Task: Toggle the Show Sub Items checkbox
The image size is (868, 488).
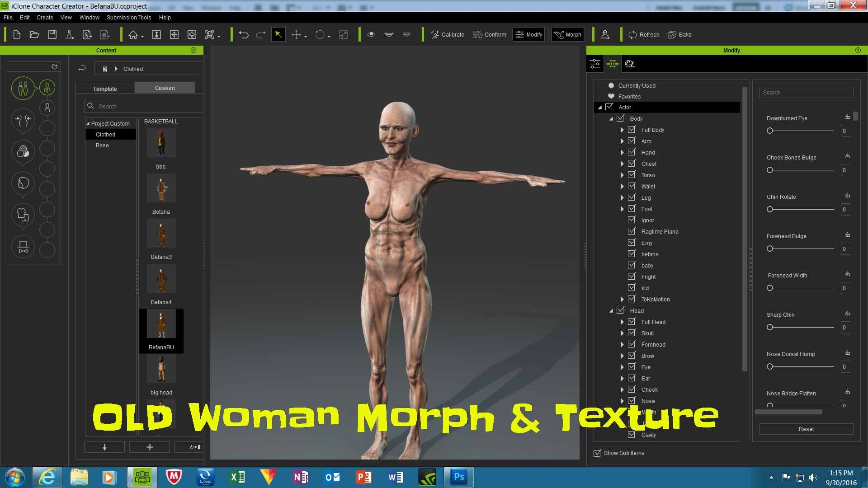Action: click(597, 453)
